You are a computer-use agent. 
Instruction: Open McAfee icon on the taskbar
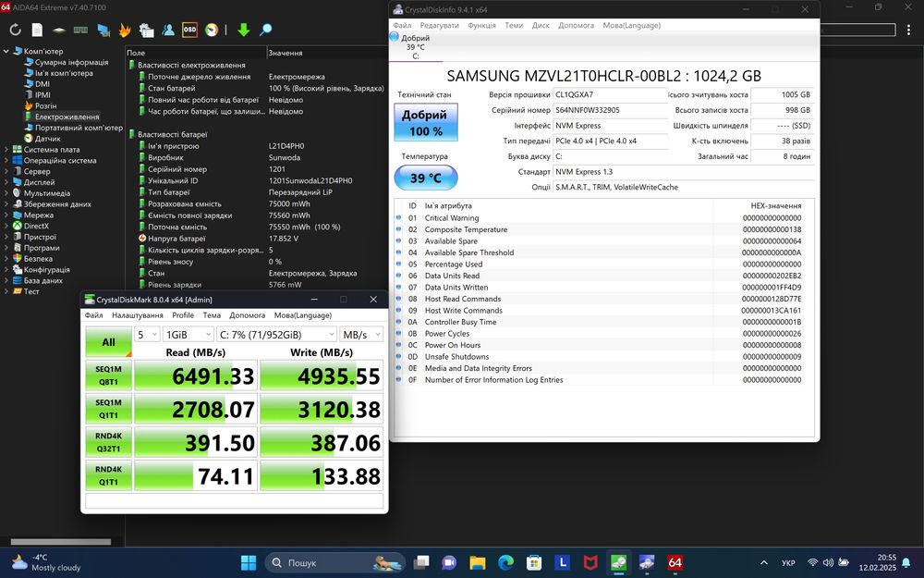[x=590, y=562]
